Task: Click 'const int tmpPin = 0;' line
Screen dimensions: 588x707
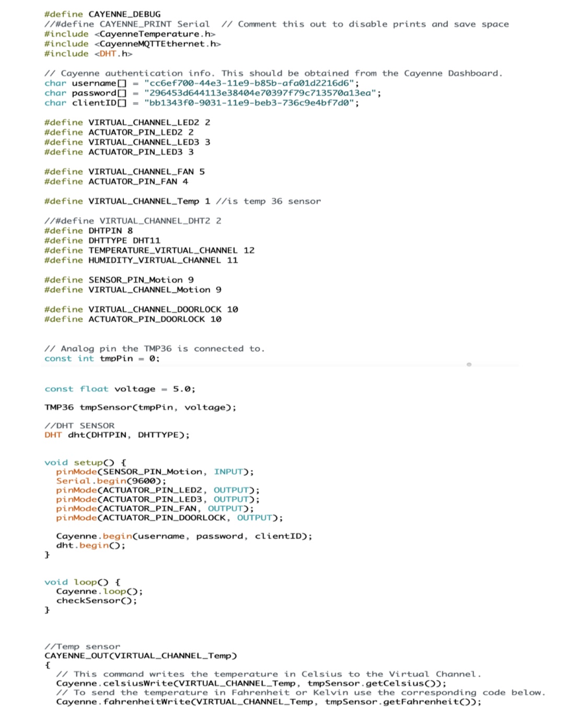Action: [102, 359]
